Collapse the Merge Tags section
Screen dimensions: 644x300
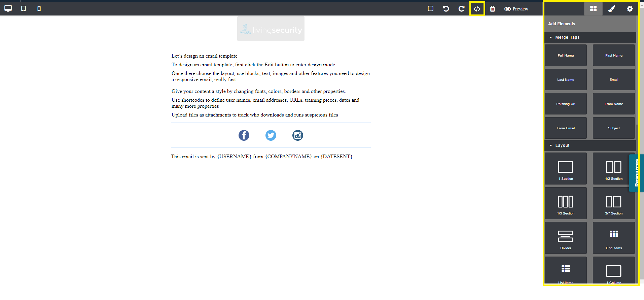590,37
